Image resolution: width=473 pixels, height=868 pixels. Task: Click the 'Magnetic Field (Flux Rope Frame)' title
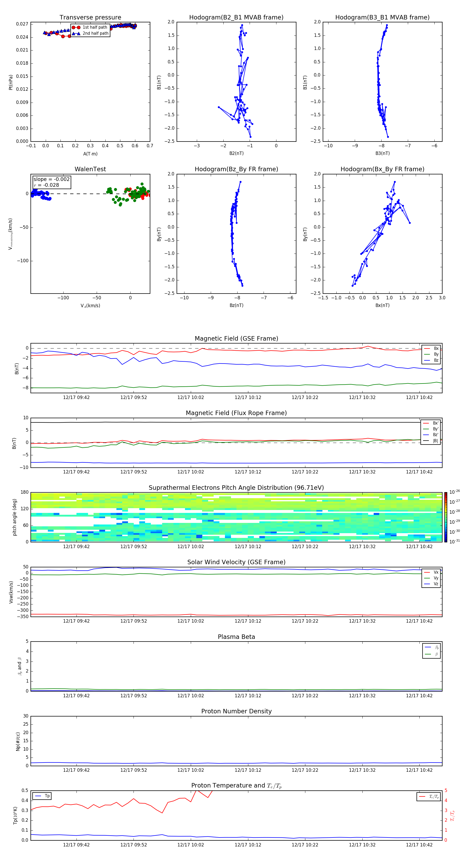click(x=236, y=413)
